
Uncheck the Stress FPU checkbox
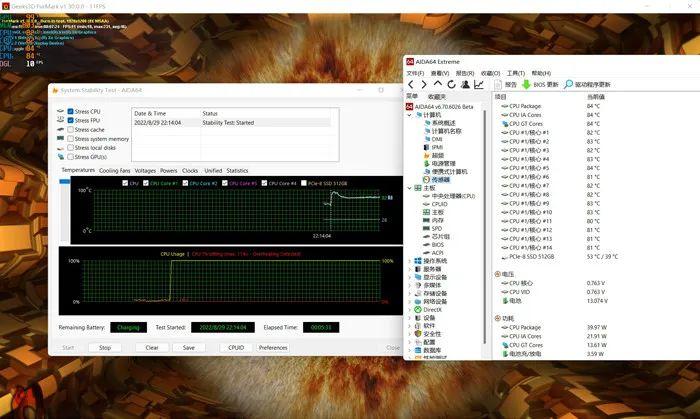pyautogui.click(x=70, y=120)
